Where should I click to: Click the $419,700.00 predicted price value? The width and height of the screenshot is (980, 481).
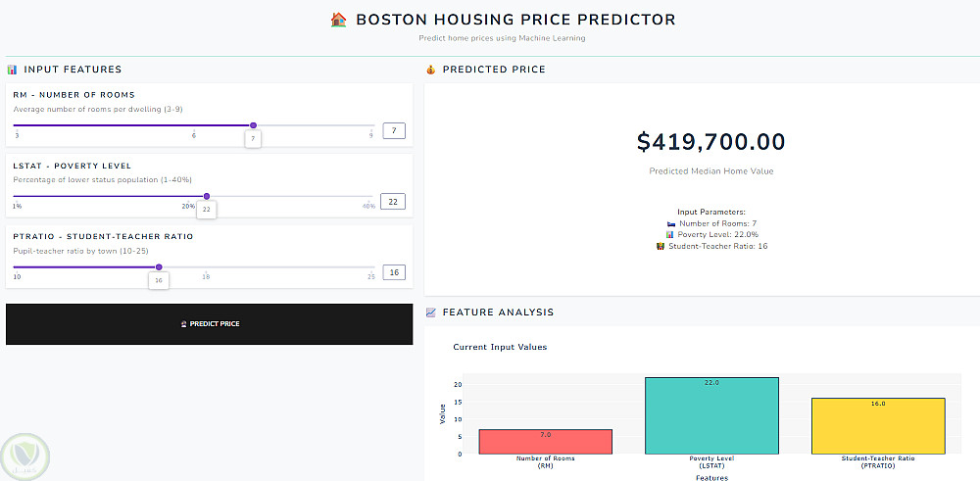(710, 142)
